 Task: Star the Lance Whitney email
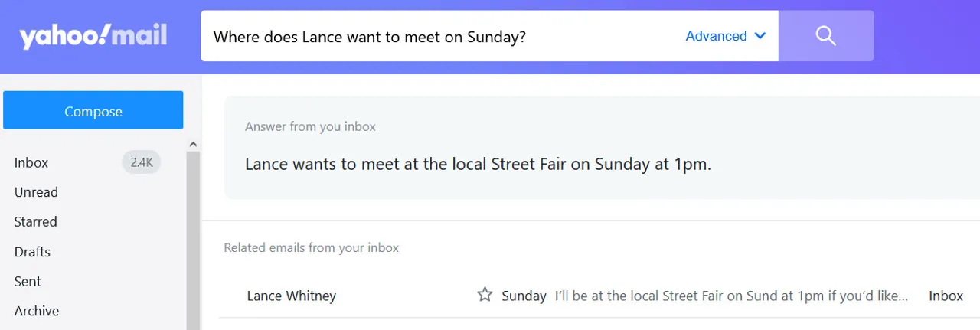pyautogui.click(x=485, y=295)
